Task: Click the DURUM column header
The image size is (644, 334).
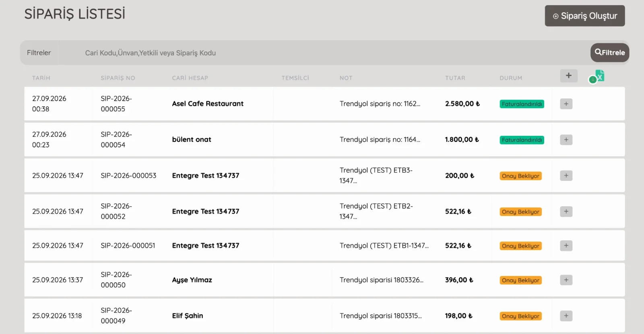Action: pos(511,78)
